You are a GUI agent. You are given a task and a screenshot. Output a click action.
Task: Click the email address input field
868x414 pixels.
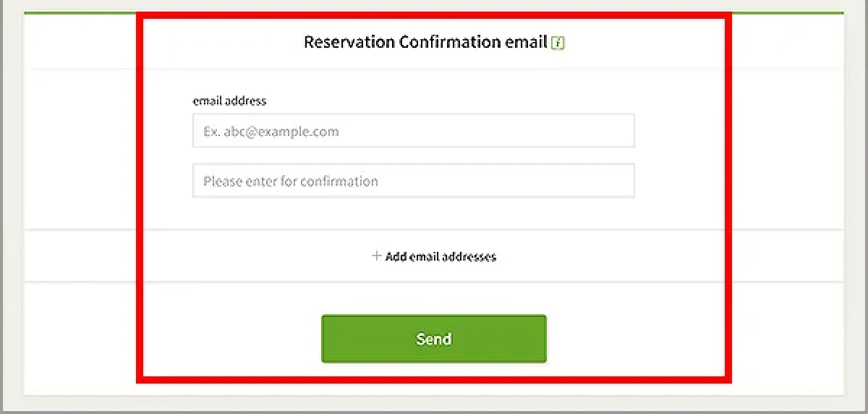pyautogui.click(x=413, y=131)
